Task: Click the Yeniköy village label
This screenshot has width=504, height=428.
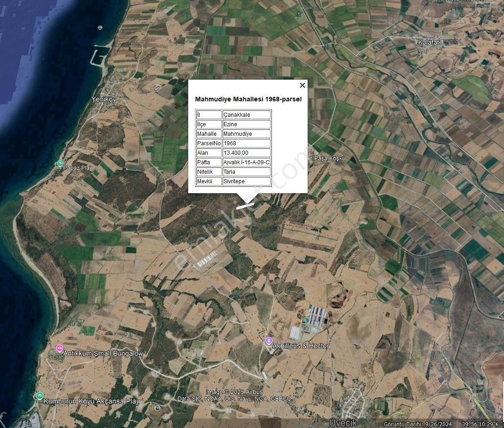Action: coord(104,99)
